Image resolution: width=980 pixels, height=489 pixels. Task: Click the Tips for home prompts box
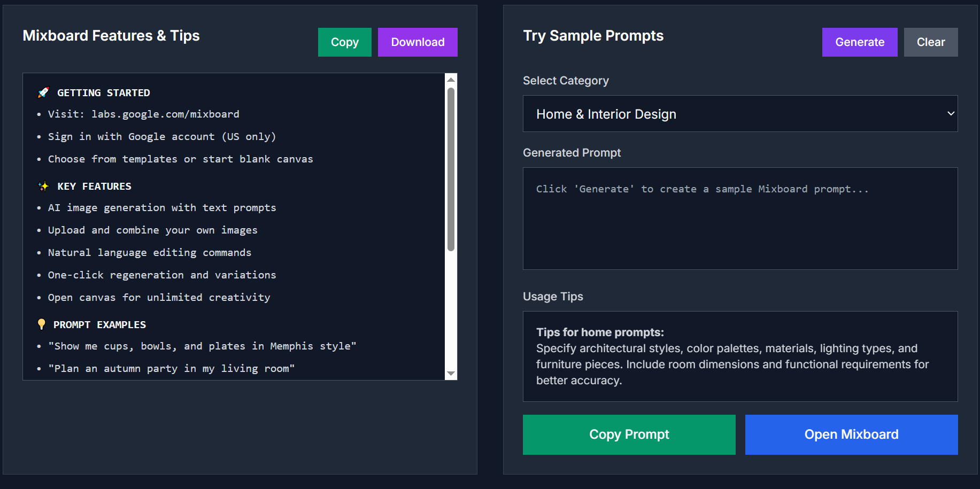[x=740, y=356]
